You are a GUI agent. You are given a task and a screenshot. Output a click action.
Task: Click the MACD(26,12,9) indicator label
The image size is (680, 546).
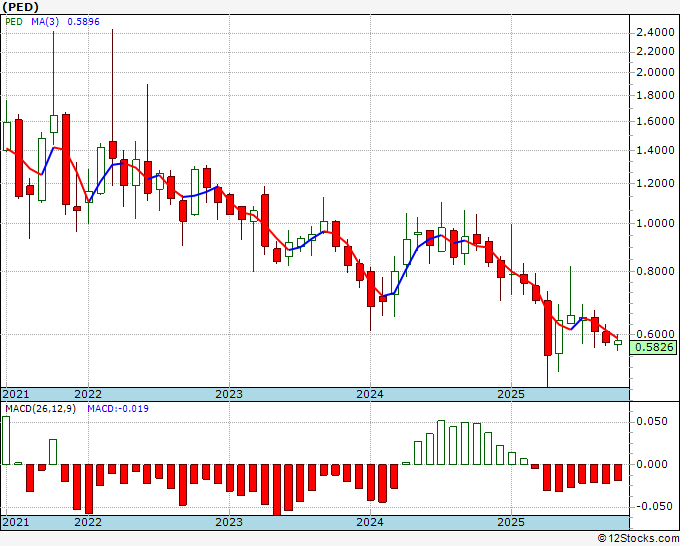click(x=40, y=409)
